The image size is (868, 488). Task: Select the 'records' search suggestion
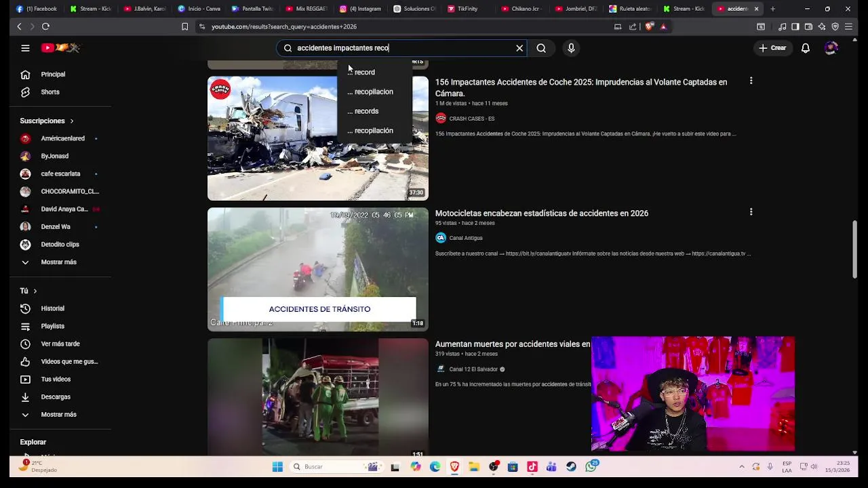point(374,111)
